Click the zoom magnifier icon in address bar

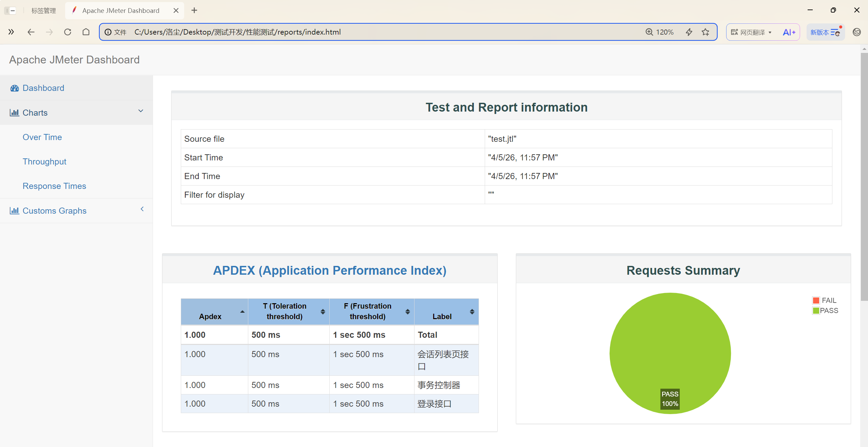coord(649,32)
